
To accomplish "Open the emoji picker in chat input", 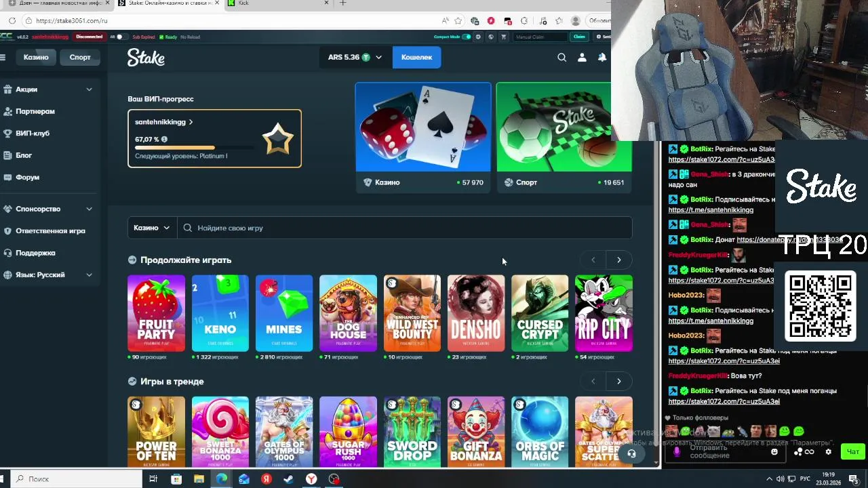I will tap(774, 452).
